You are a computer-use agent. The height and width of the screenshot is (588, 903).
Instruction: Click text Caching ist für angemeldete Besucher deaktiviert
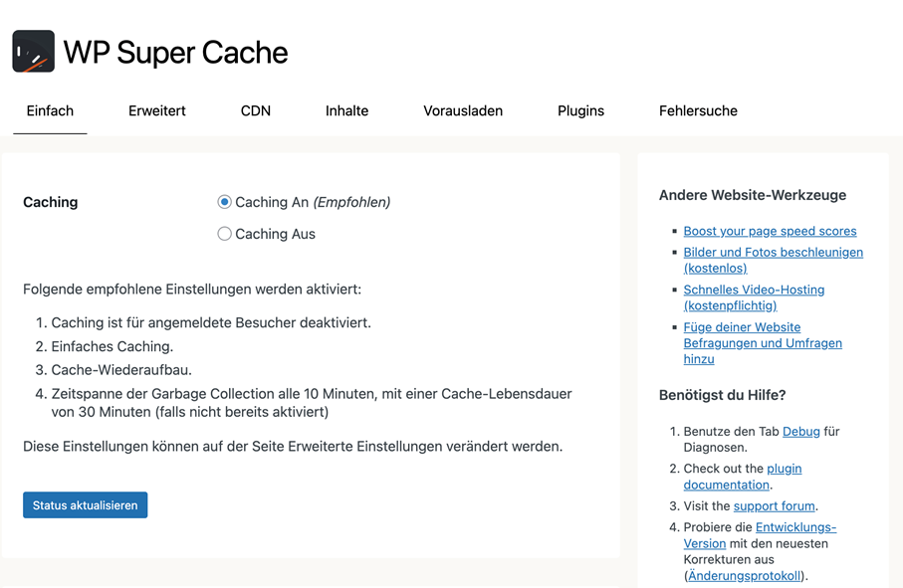tap(211, 322)
